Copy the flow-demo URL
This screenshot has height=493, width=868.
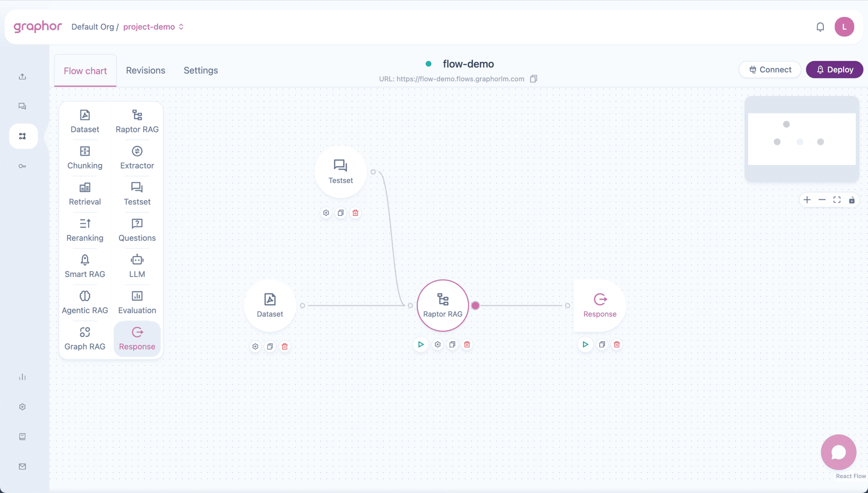click(533, 79)
